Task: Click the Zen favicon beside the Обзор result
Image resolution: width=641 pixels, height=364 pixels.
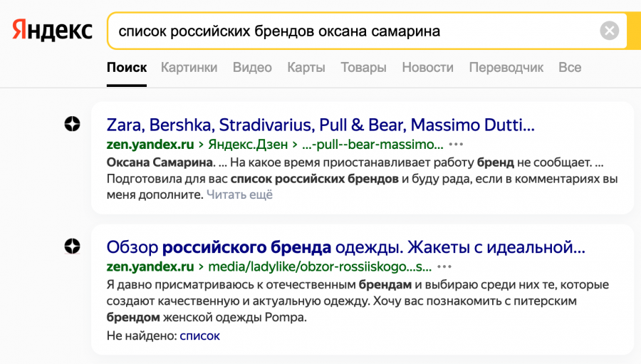Action: [72, 246]
